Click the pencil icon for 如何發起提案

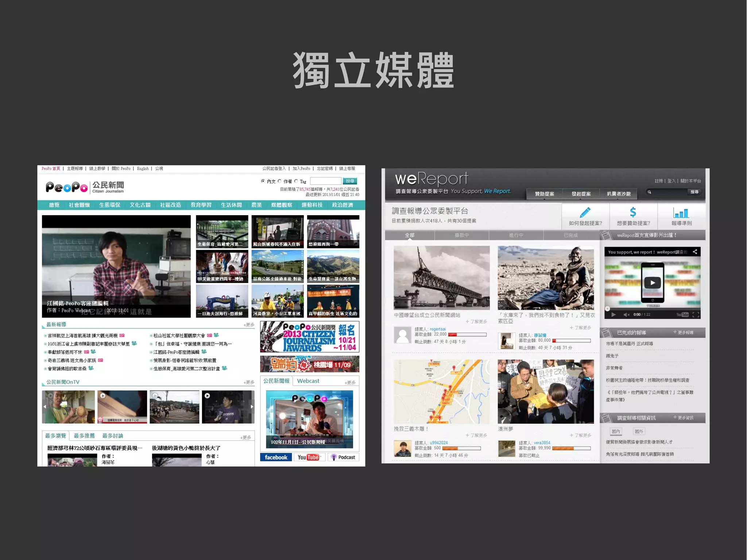(x=585, y=212)
